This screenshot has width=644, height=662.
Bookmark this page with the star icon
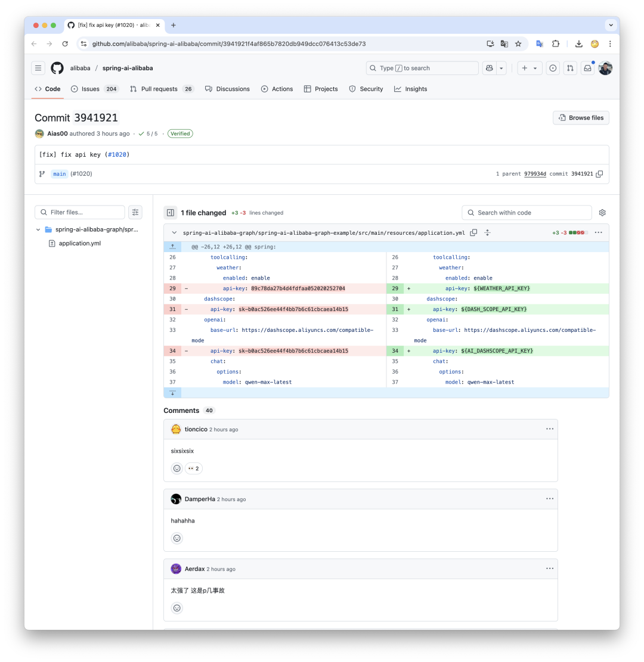tap(518, 43)
